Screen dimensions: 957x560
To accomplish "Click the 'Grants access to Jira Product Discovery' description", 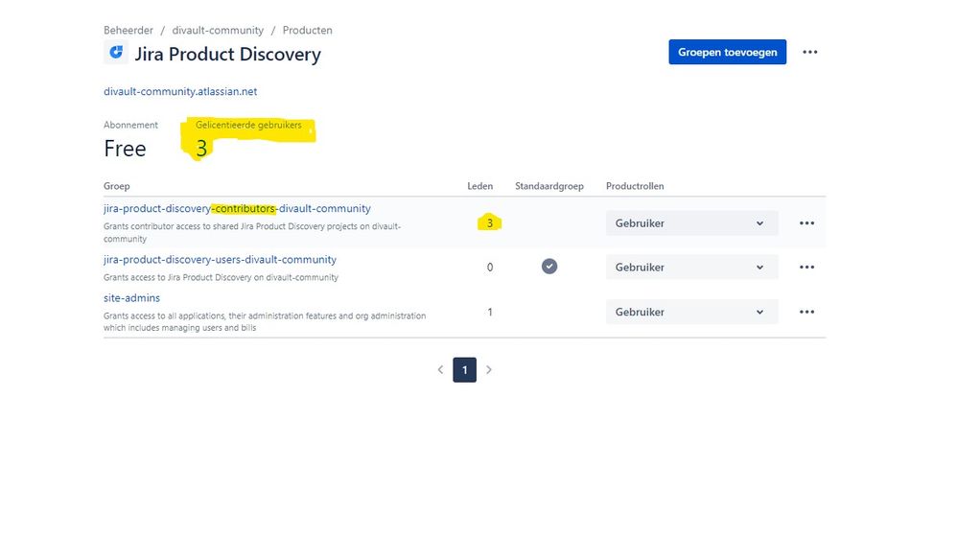I will tap(221, 277).
